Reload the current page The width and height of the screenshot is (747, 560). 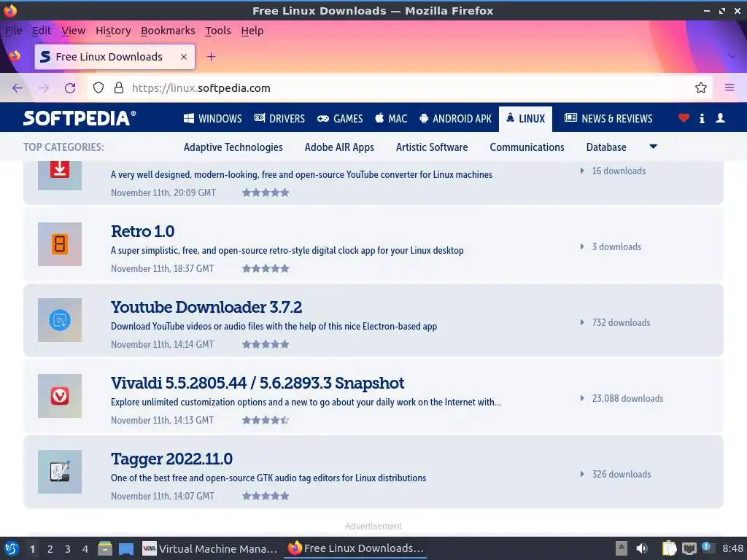point(70,88)
